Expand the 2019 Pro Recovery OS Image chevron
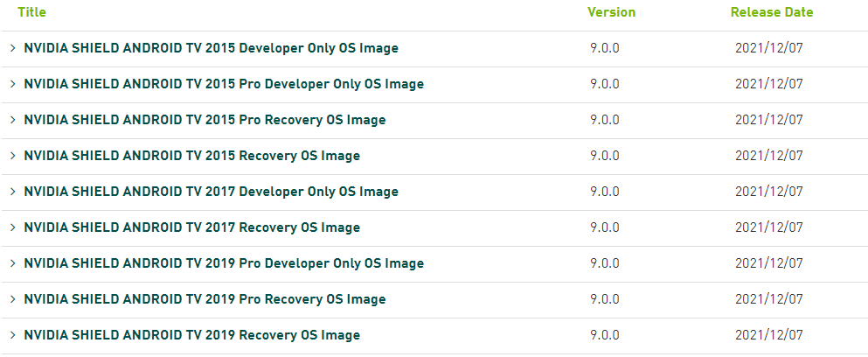Viewport: 868px width, 357px height. click(13, 299)
